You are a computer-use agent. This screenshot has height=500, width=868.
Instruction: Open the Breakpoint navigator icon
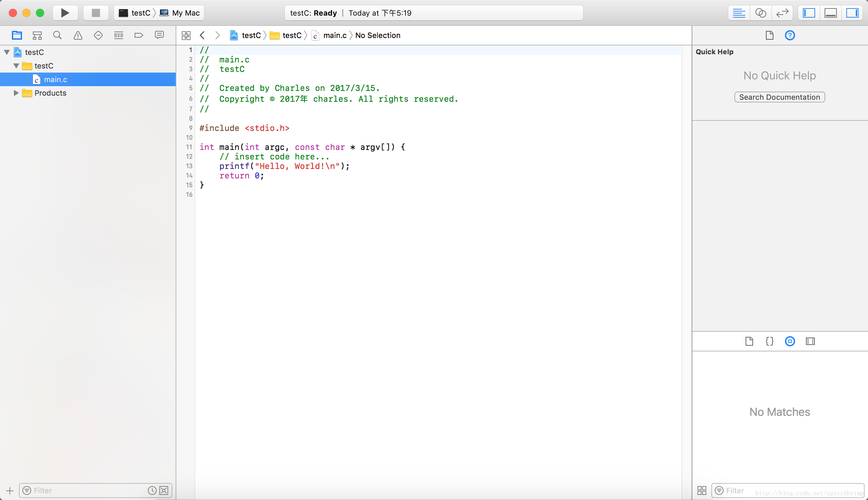[139, 35]
